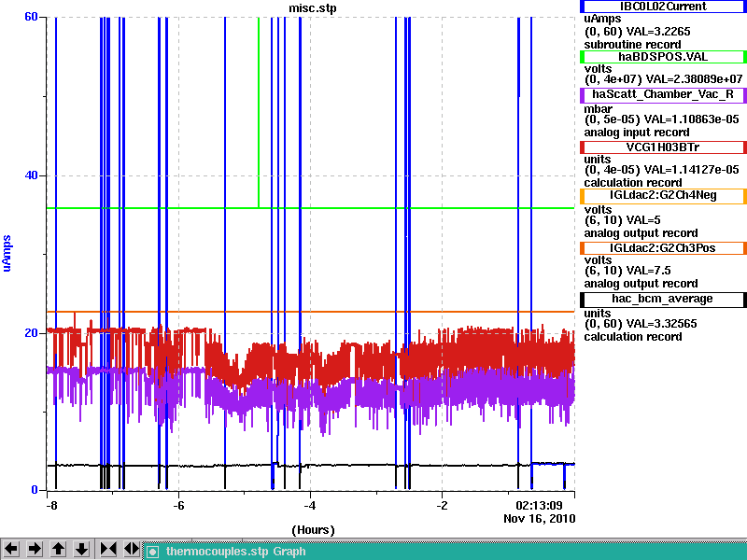The image size is (747, 560).
Task: Click the pan left arrow button
Action: pos(10,549)
